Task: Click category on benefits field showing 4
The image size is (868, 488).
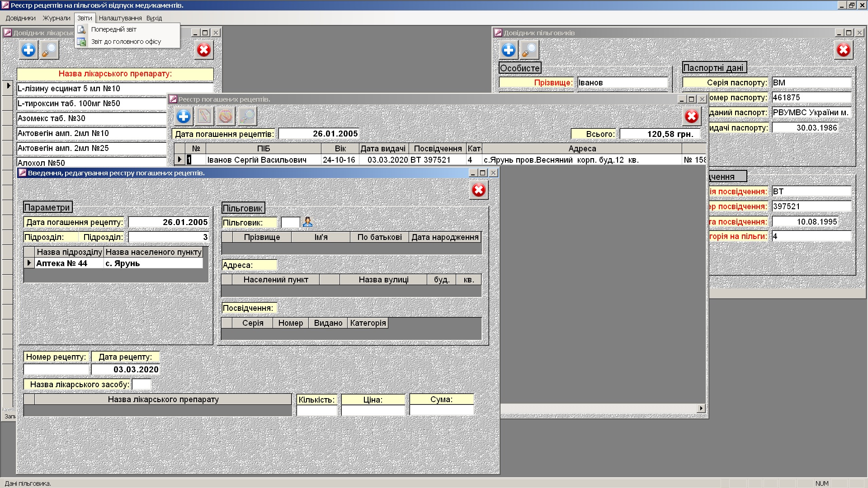Action: click(811, 236)
